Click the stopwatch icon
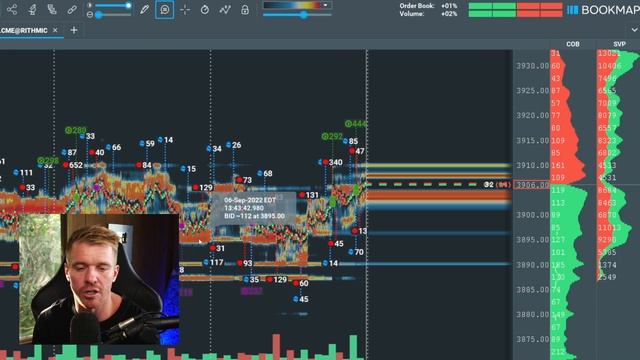Screen dimensions: 640x360 coord(205,10)
